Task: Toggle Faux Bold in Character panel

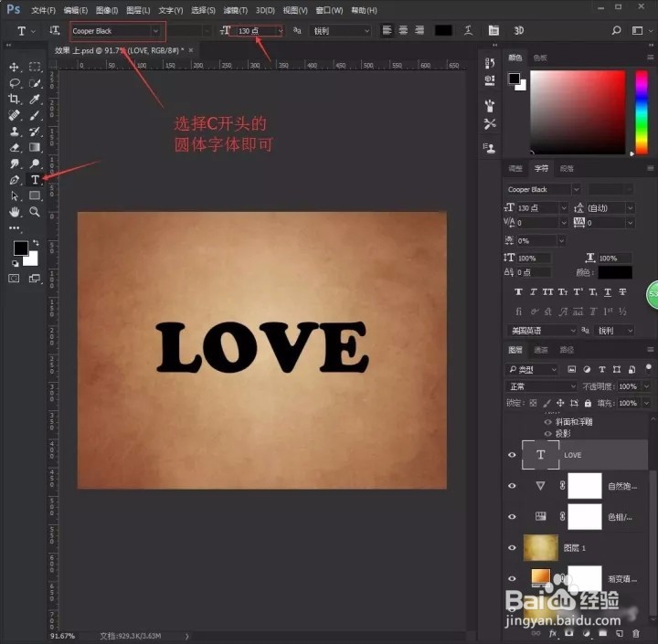Action: point(519,292)
